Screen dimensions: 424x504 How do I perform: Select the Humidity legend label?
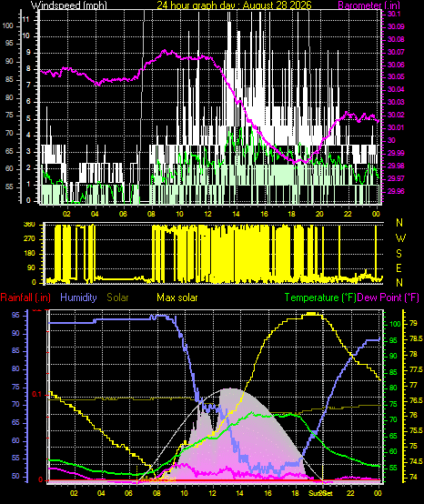click(x=78, y=297)
